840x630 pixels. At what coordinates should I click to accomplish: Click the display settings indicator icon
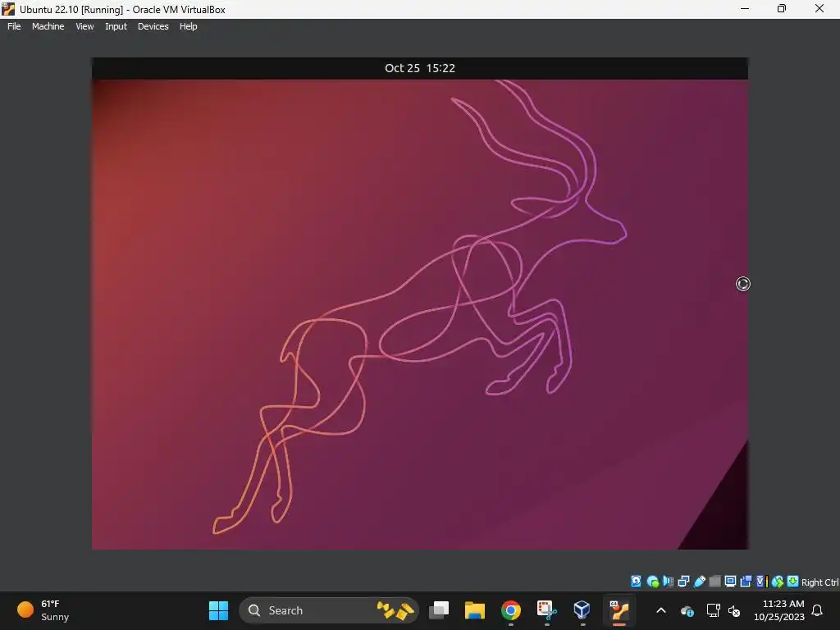pyautogui.click(x=730, y=582)
